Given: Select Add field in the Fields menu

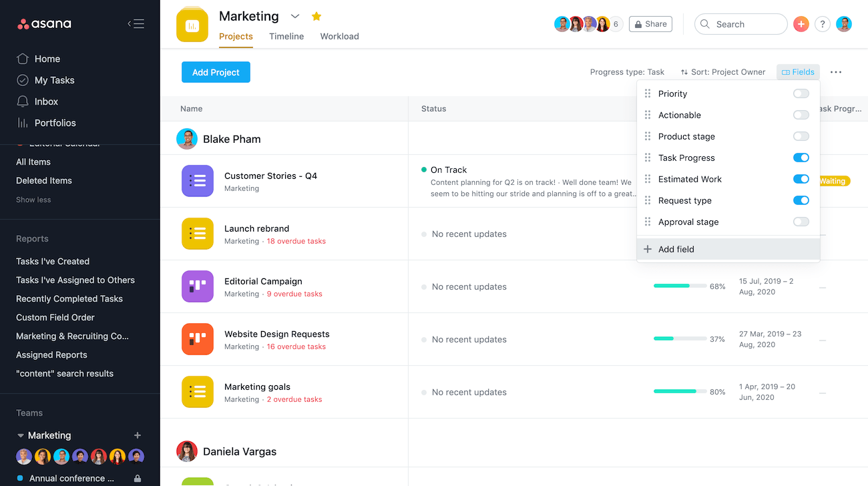Looking at the screenshot, I should 728,249.
